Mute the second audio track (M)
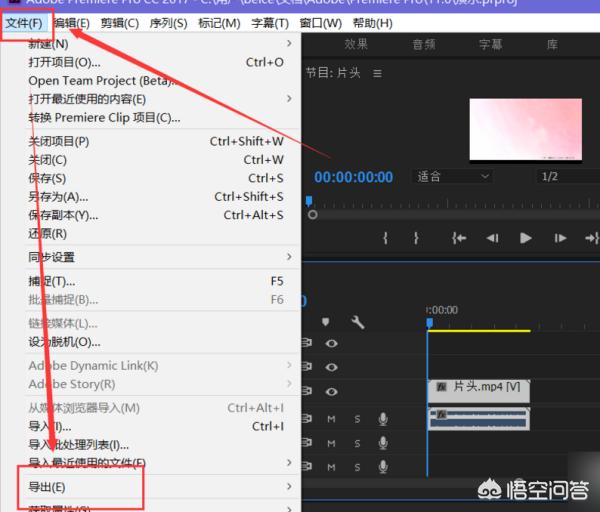This screenshot has width=600, height=512. (x=331, y=444)
